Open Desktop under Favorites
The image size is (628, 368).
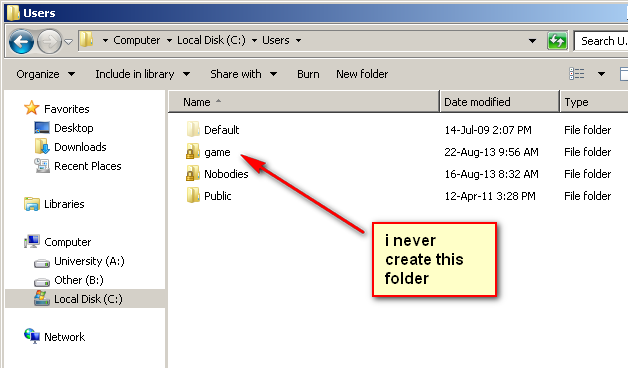74,128
